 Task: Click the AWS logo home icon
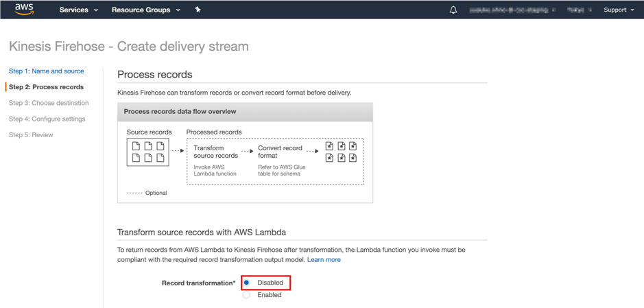[24, 10]
